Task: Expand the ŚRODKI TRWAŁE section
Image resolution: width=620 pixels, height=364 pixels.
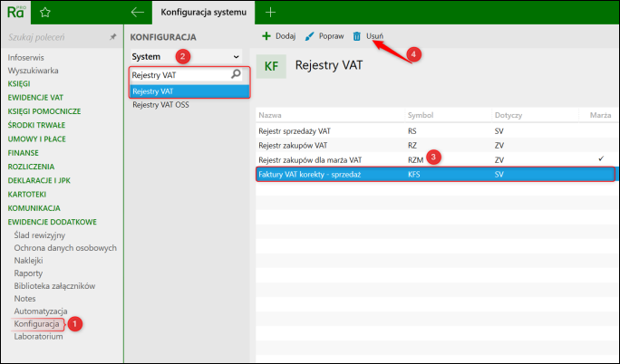Action: [x=36, y=125]
